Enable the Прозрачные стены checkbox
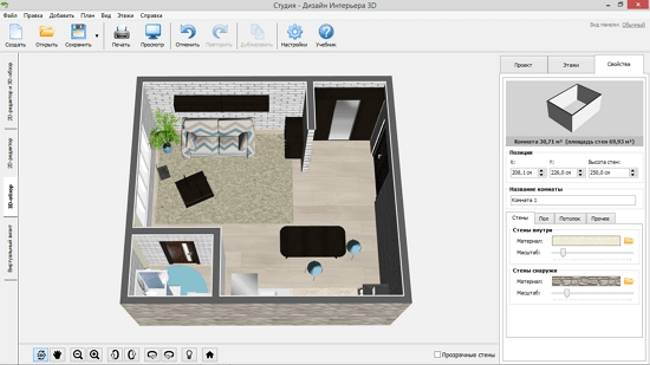The width and height of the screenshot is (650, 365). coord(437,355)
